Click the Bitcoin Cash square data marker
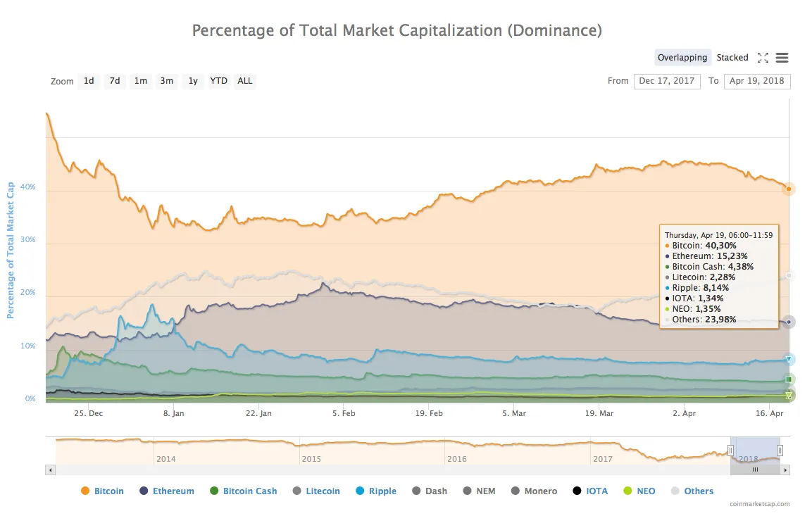The image size is (812, 516). click(x=788, y=379)
